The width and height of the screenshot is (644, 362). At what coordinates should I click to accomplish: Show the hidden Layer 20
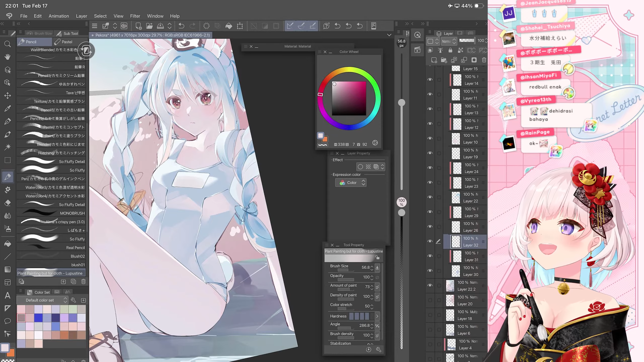point(430,300)
